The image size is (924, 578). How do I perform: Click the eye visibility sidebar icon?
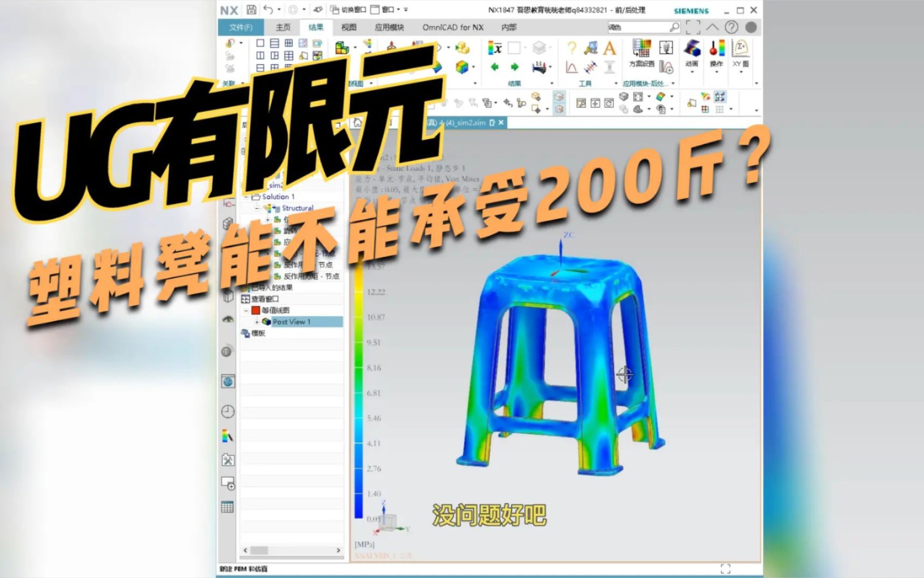click(x=228, y=320)
